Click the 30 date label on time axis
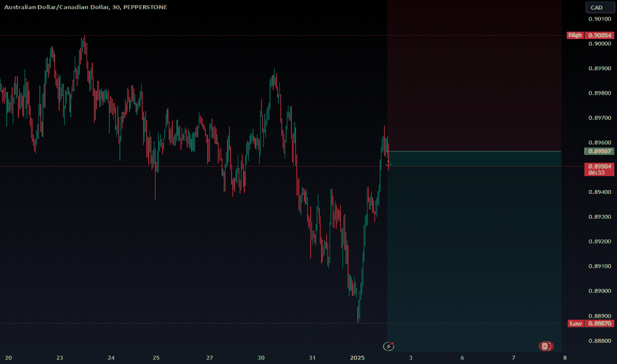Viewport: 617px width, 364px height. 261,357
